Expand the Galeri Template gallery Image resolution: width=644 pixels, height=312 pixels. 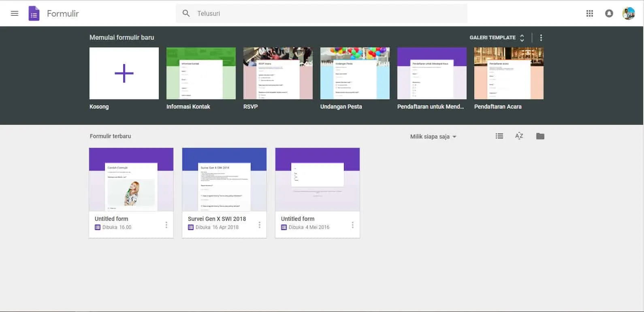tap(497, 38)
